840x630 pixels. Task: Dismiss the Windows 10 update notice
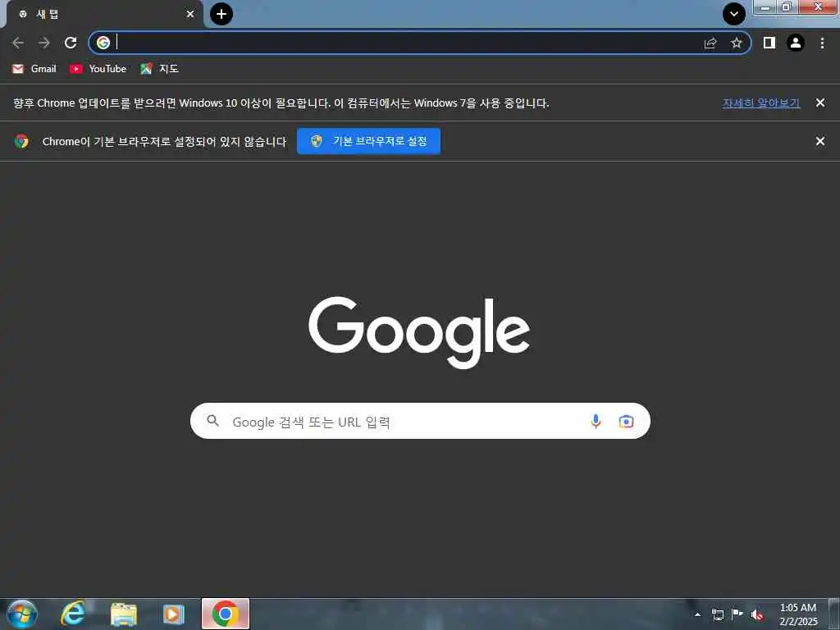click(x=820, y=103)
